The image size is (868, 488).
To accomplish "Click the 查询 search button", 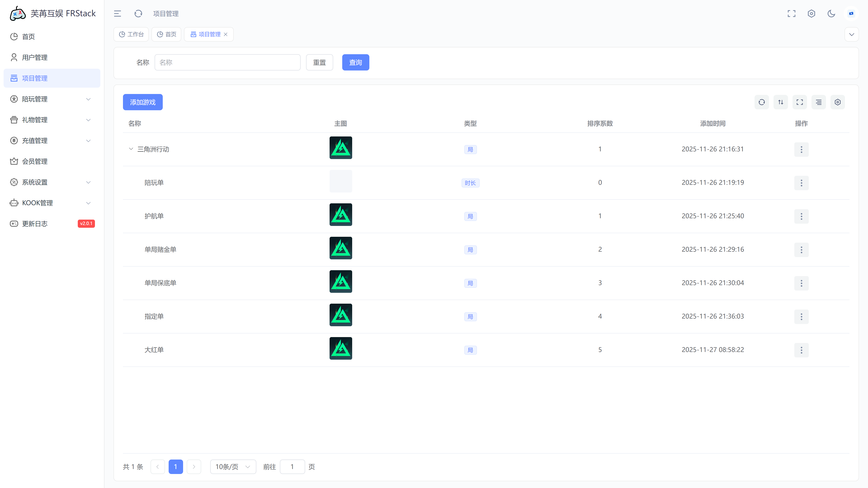I will [356, 62].
